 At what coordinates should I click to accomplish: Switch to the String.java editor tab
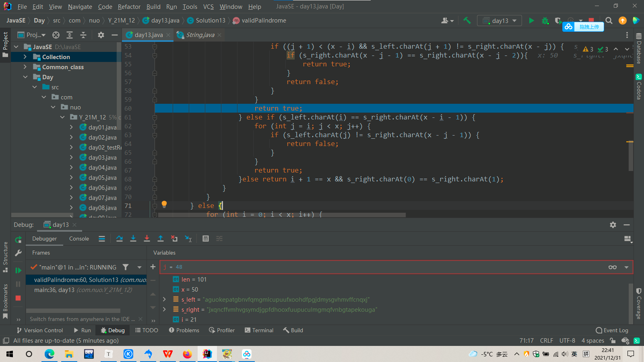coord(200,35)
